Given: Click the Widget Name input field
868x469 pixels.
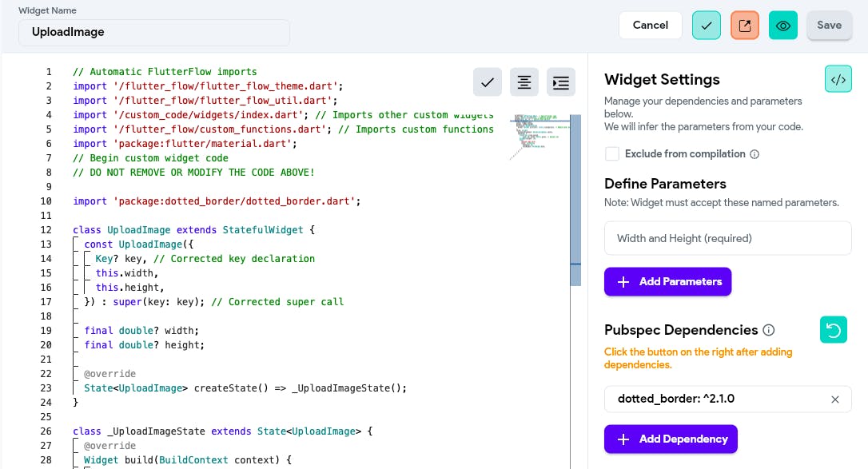Looking at the screenshot, I should 154,33.
